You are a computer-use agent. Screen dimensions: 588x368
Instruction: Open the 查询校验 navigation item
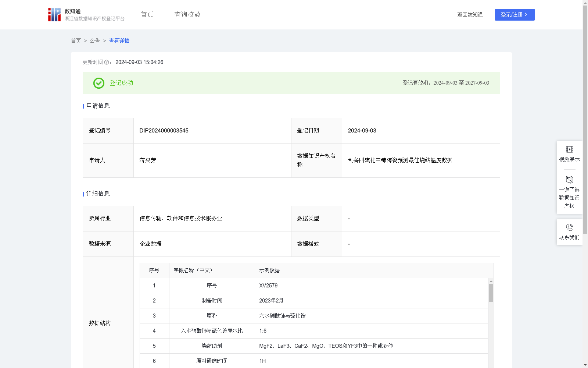click(x=187, y=15)
